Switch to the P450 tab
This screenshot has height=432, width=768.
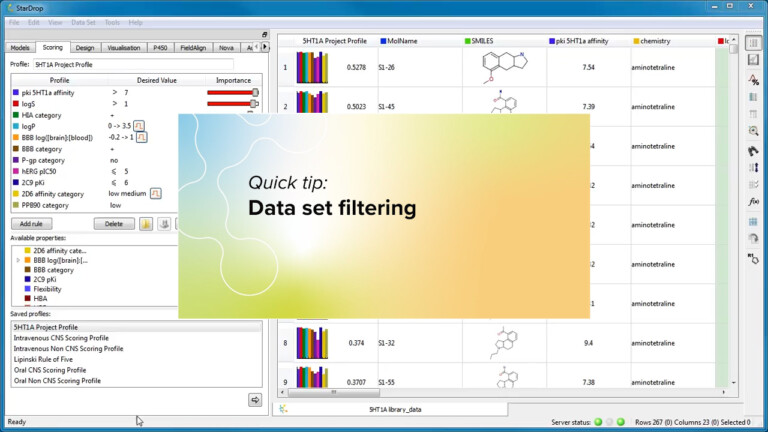[x=160, y=48]
